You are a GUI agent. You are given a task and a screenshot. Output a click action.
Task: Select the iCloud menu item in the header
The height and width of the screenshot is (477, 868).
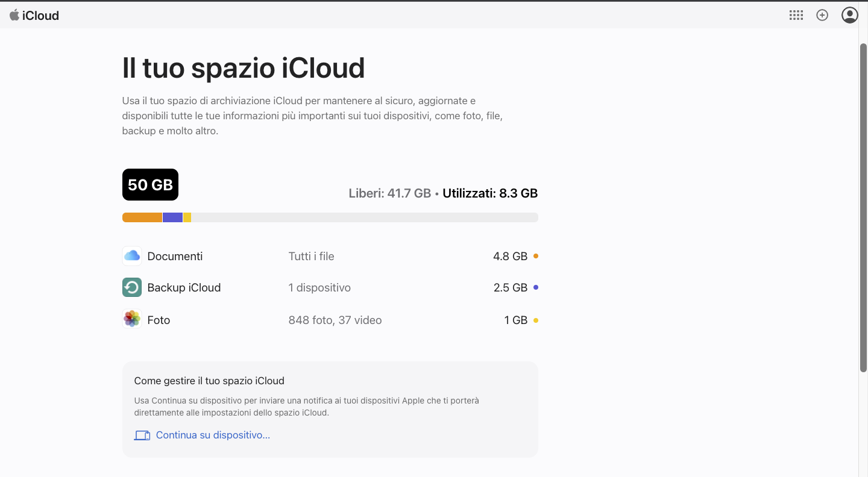coord(42,15)
